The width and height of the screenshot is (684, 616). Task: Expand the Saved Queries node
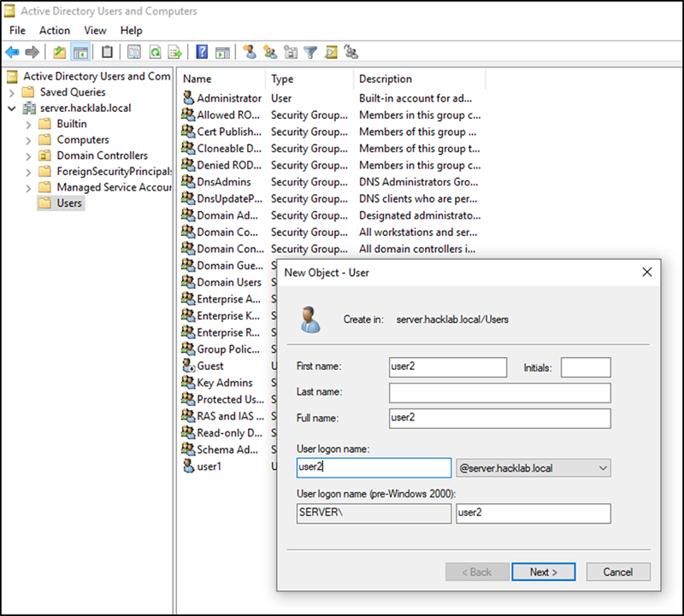pos(12,92)
